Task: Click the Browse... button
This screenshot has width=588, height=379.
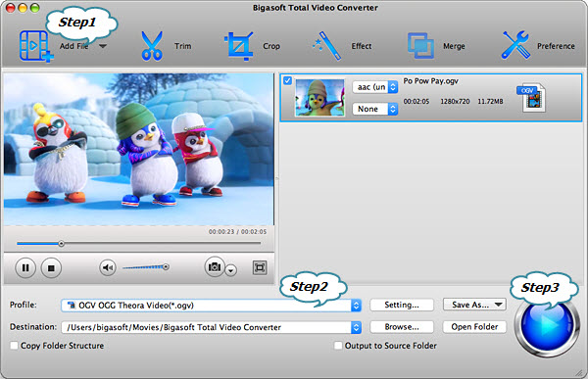Action: tap(402, 327)
